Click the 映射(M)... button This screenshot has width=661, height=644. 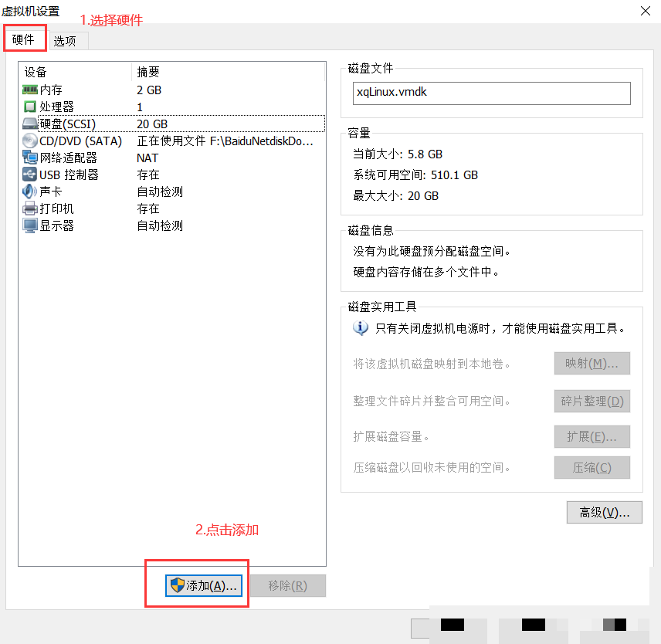point(592,363)
